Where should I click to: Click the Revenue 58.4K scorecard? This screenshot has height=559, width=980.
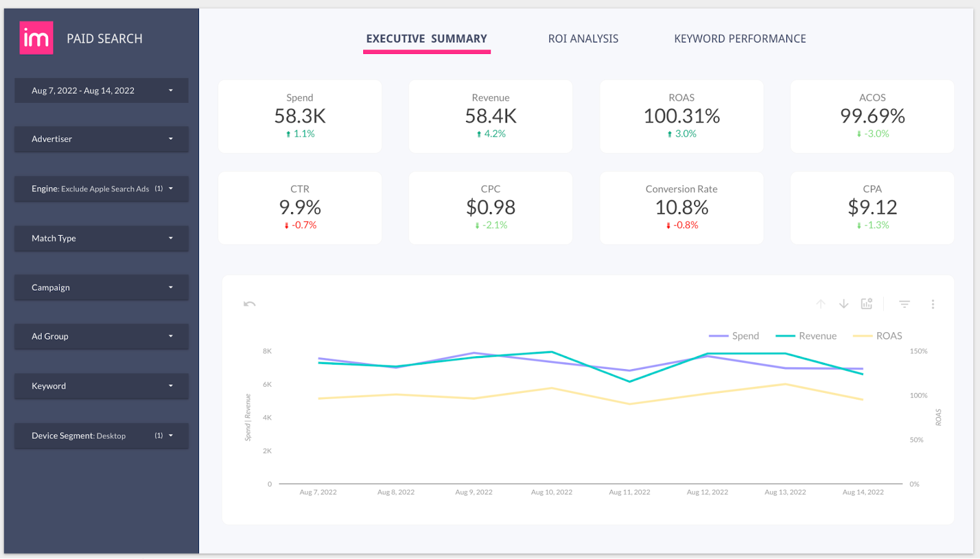(491, 116)
